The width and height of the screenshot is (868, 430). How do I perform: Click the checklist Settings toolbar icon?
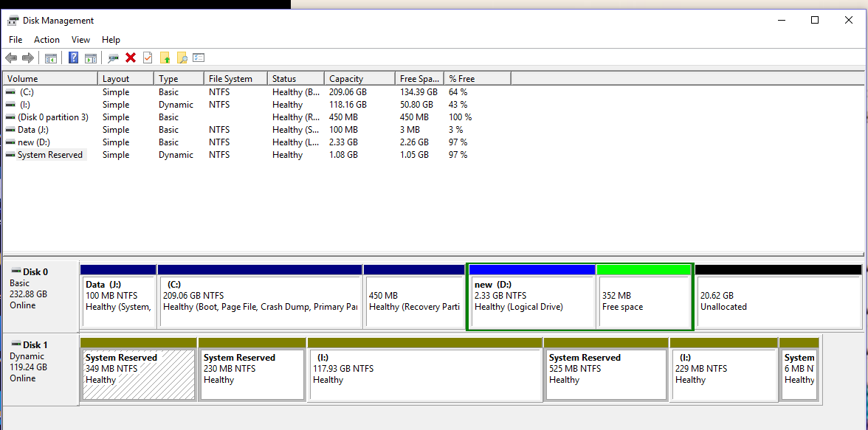(199, 58)
